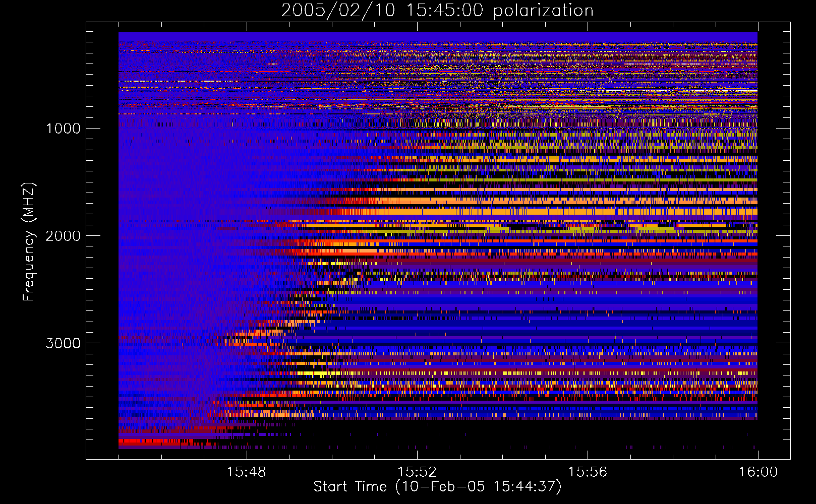Viewport: 816px width, 504px height.
Task: Click the 'Frequency (MHZ)' axis label
Action: tap(29, 242)
